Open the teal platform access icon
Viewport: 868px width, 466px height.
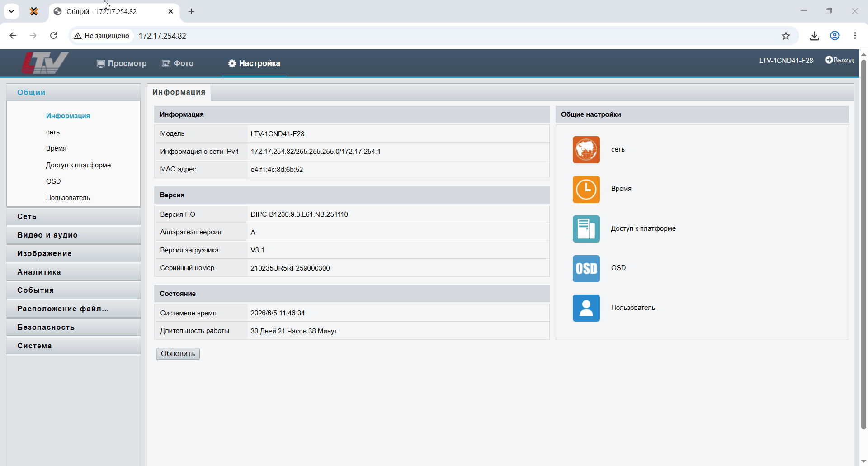(586, 229)
